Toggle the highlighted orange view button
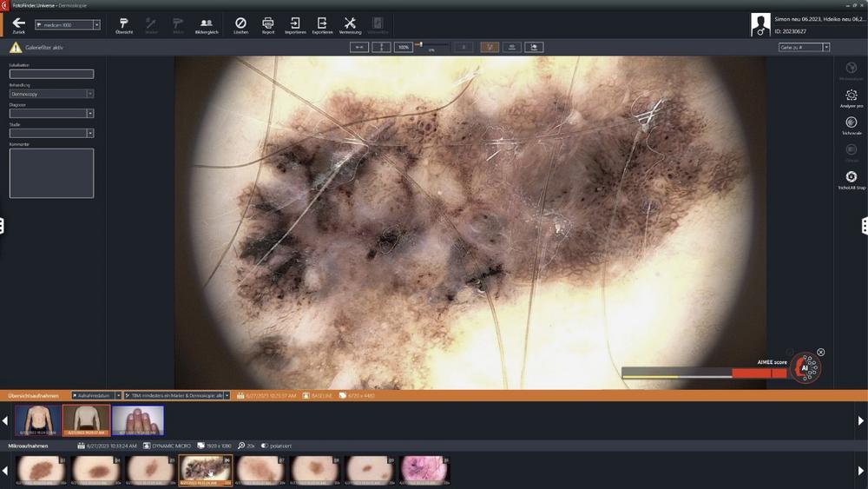868x489 pixels. click(x=490, y=47)
